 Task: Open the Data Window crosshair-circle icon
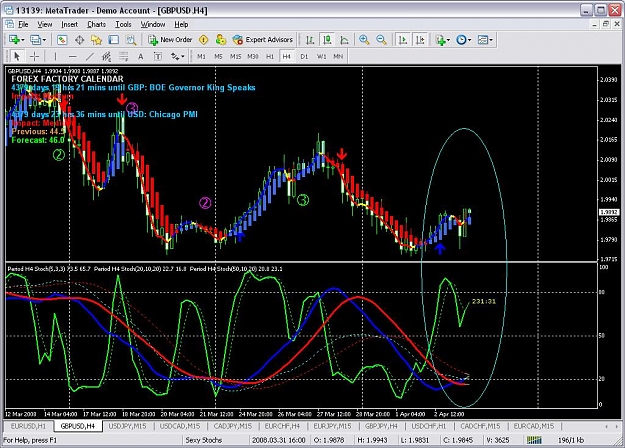[79, 40]
